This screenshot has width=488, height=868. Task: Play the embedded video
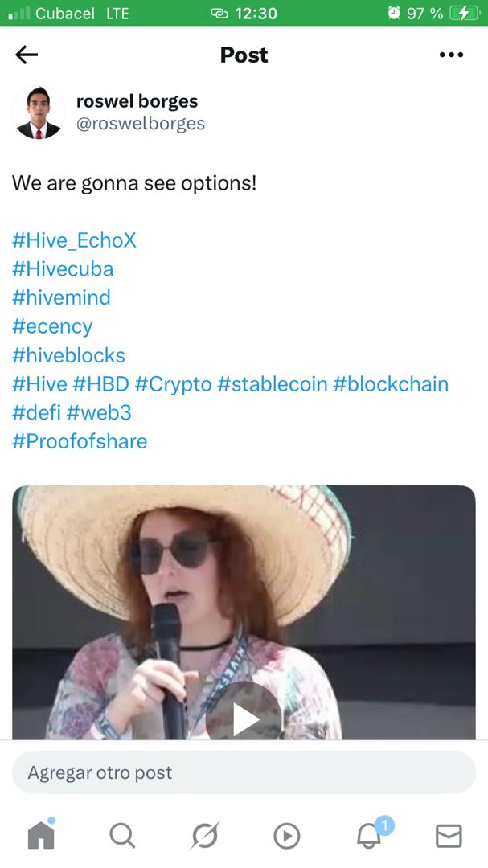(244, 719)
